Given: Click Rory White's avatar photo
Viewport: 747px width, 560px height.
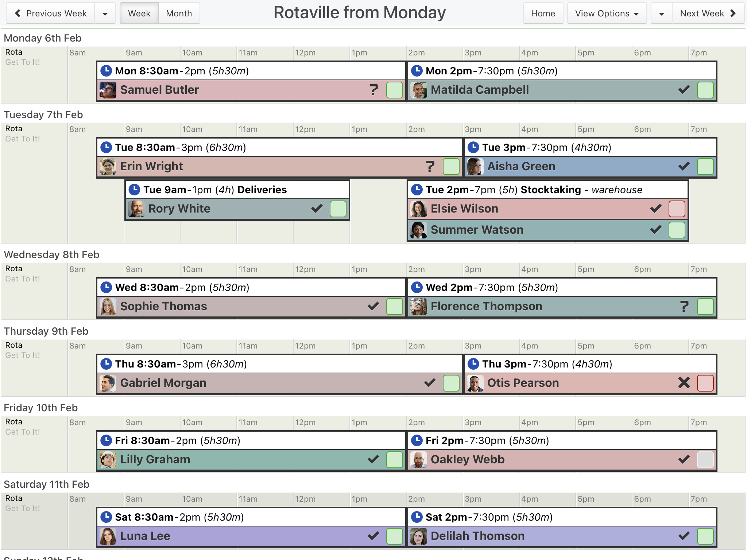Looking at the screenshot, I should (x=136, y=209).
